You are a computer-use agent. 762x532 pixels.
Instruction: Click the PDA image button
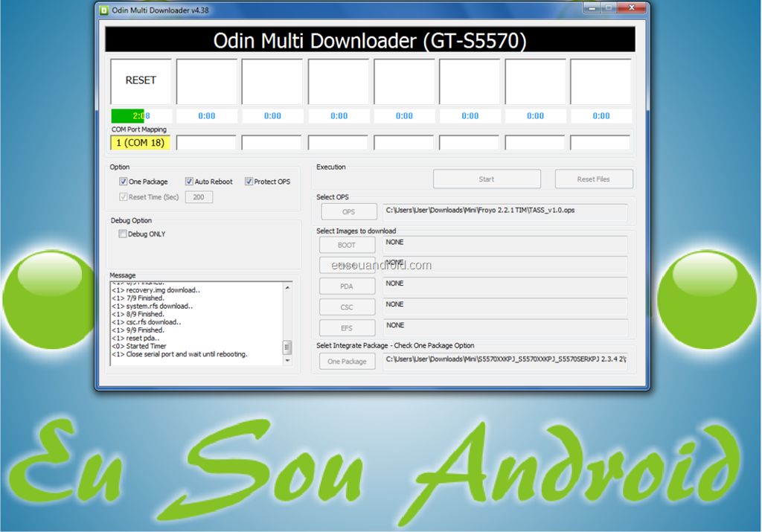tap(347, 286)
